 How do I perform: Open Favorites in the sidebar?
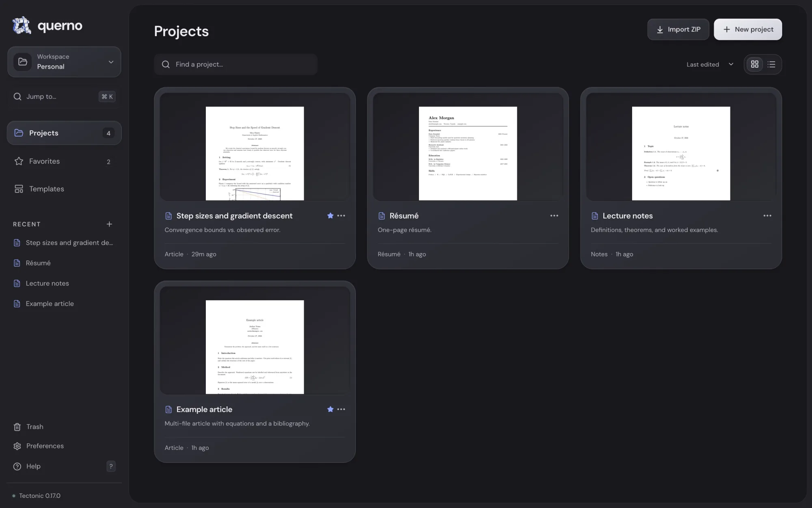point(64,161)
